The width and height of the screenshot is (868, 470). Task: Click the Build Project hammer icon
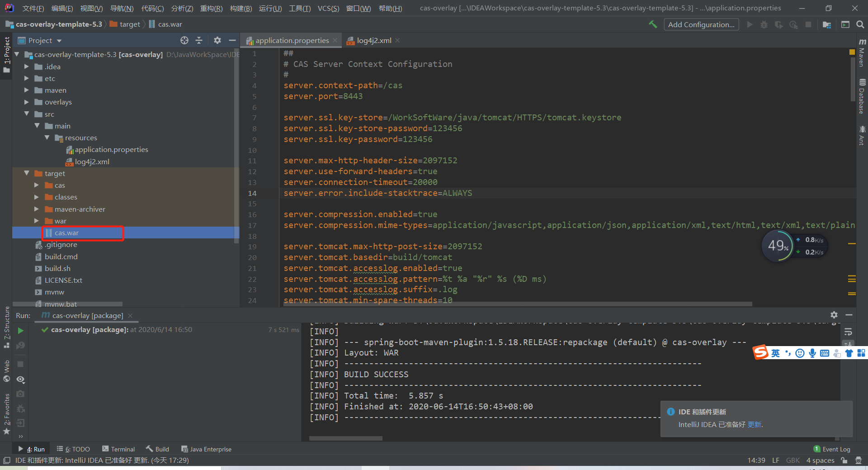(x=653, y=24)
